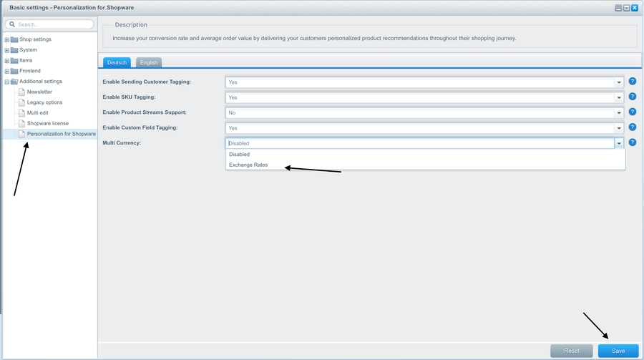This screenshot has height=360, width=644.
Task: Open Enable Custom Field Tagging dropdown
Action: (618, 128)
